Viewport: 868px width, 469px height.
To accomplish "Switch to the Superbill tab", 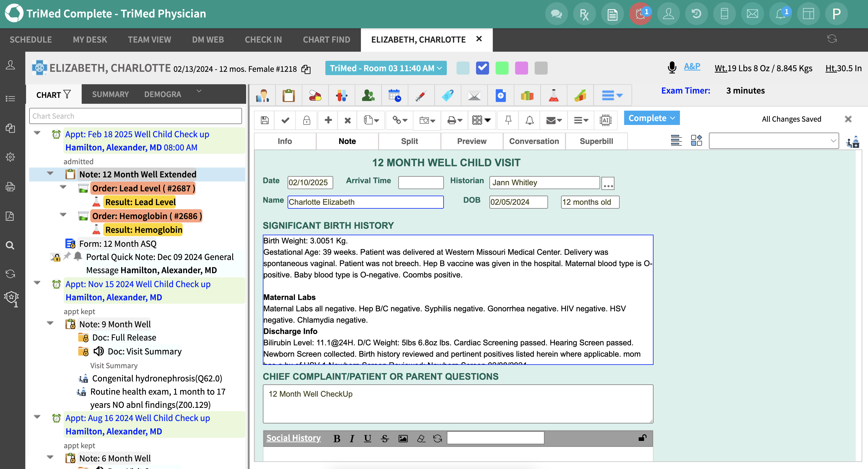I will 596,141.
